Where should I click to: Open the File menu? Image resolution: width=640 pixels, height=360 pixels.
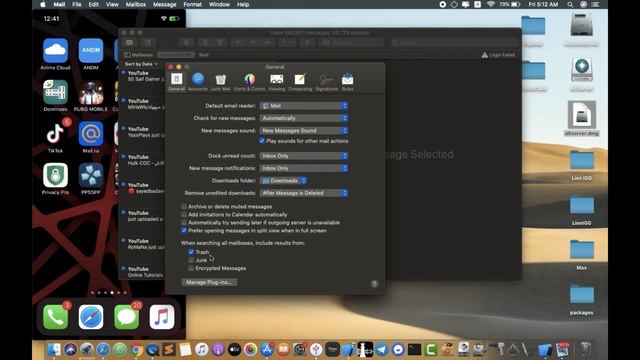77,4
